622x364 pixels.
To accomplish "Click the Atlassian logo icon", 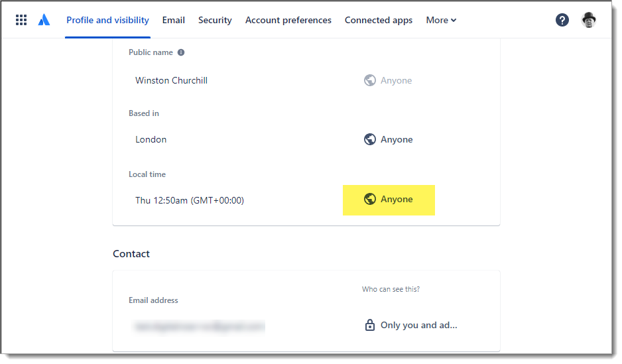I will [44, 20].
